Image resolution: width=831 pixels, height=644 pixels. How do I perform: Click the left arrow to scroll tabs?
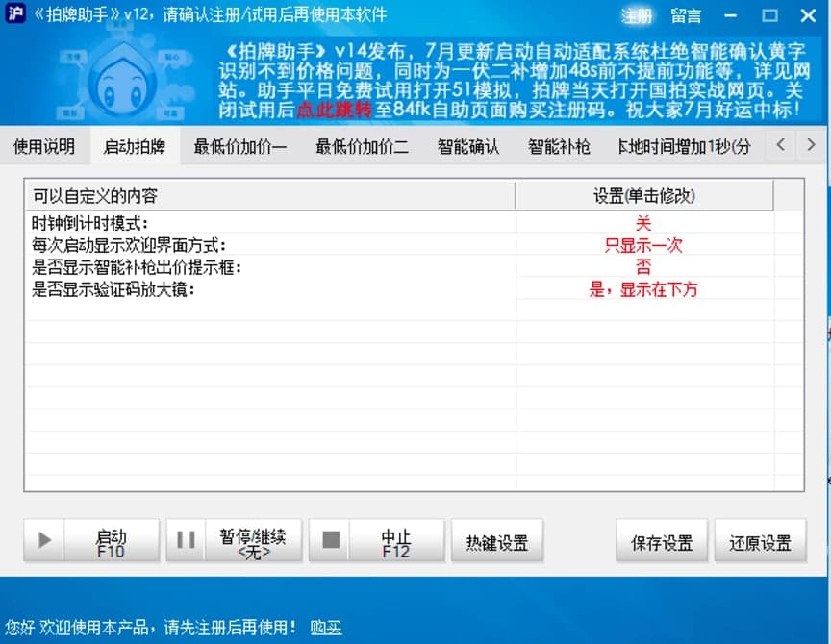(781, 146)
